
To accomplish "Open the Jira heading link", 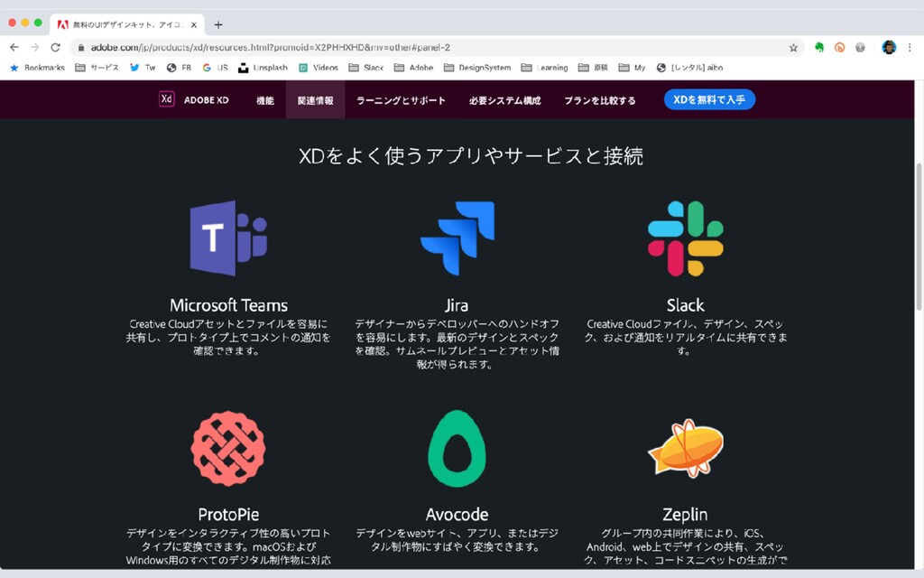I will pyautogui.click(x=457, y=305).
